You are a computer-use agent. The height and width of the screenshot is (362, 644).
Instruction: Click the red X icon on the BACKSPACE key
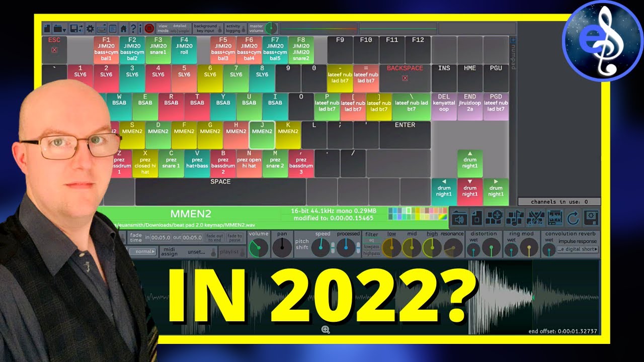click(405, 78)
